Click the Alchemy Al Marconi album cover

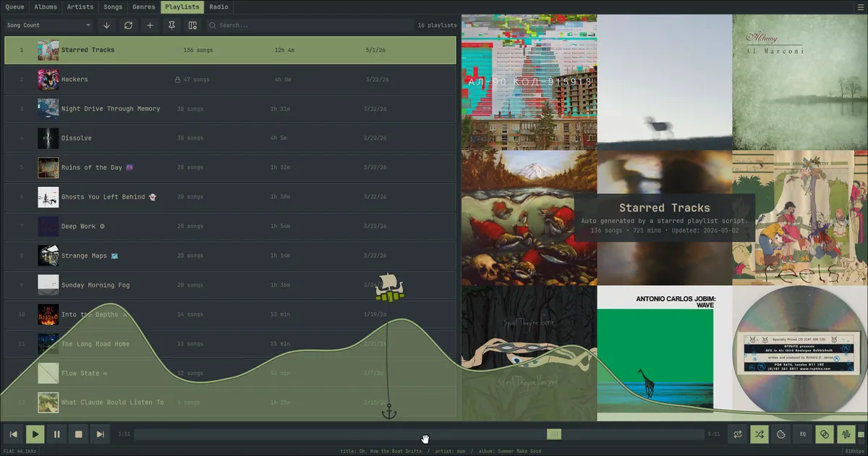pyautogui.click(x=800, y=83)
